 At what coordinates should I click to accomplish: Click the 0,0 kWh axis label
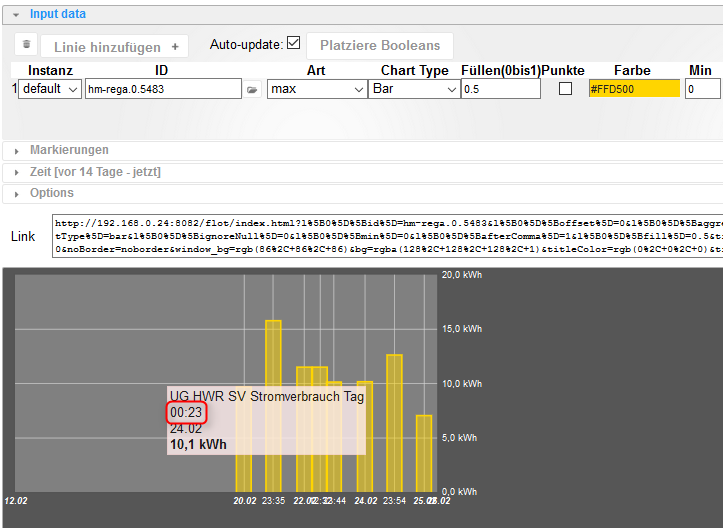[459, 492]
